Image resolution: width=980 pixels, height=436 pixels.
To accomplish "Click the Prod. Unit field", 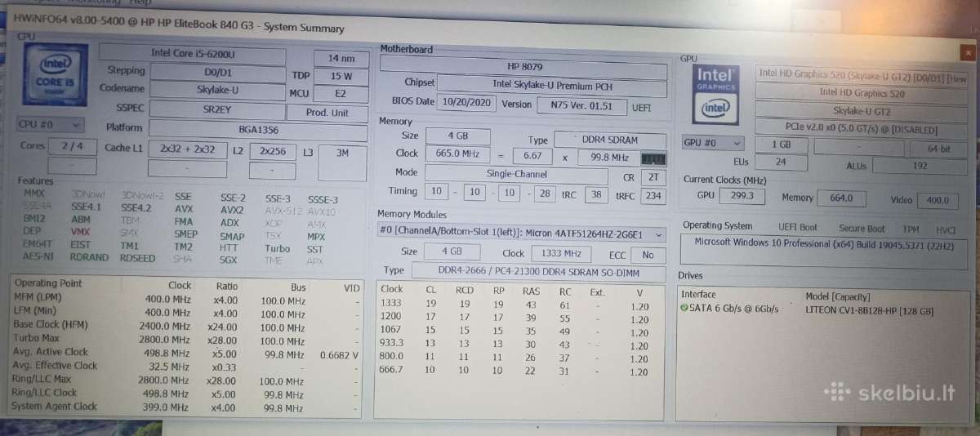I will [x=327, y=113].
